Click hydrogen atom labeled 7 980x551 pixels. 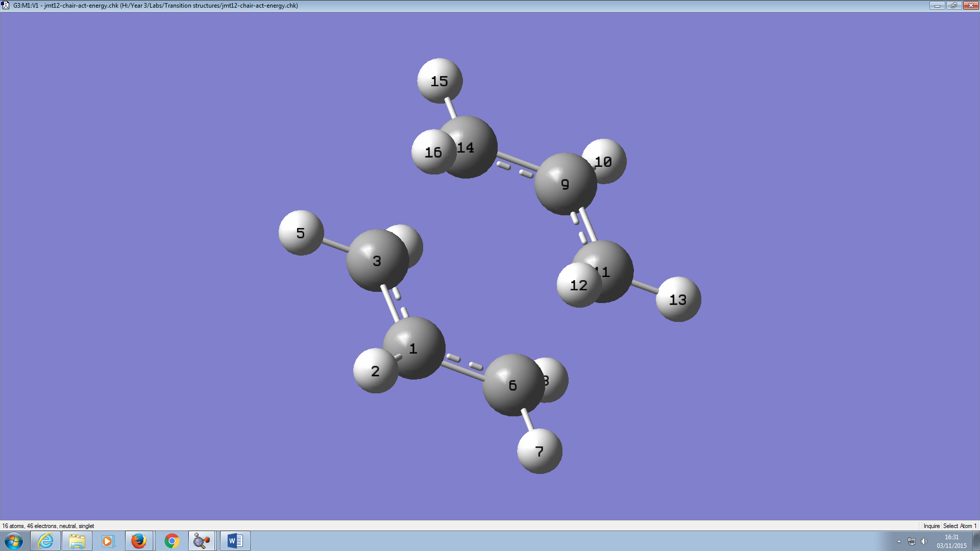pyautogui.click(x=540, y=451)
